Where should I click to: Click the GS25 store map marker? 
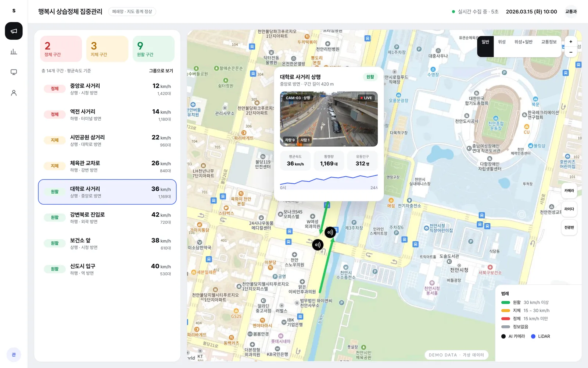point(236,311)
